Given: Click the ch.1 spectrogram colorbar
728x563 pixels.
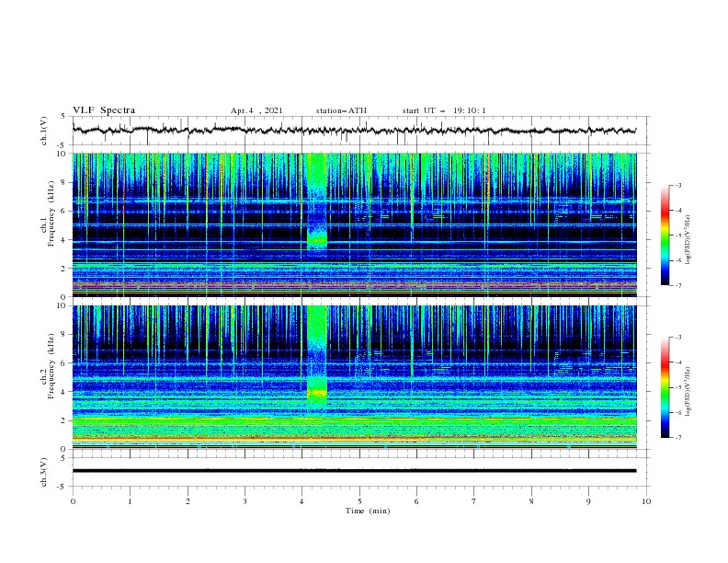Looking at the screenshot, I should click(x=665, y=236).
